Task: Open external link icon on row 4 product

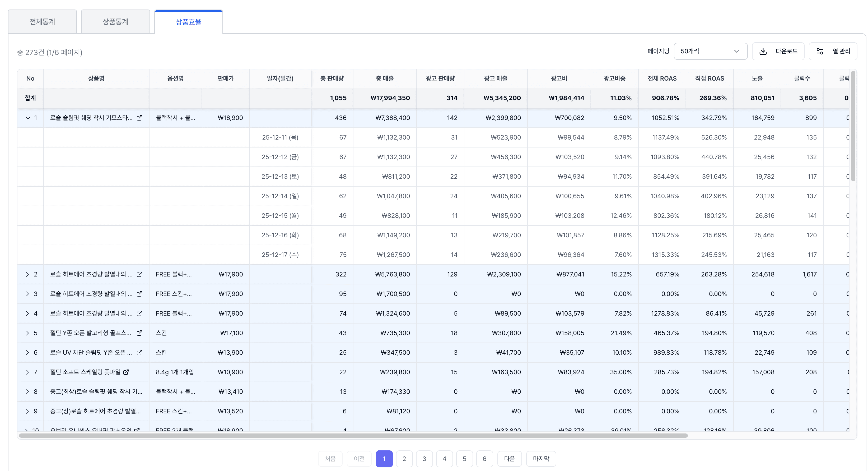Action: coord(139,313)
